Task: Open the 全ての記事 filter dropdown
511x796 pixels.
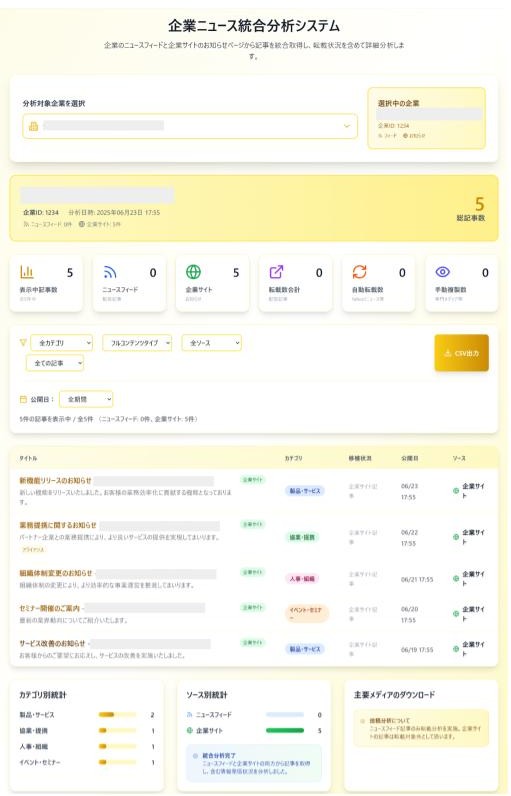Action: click(55, 363)
